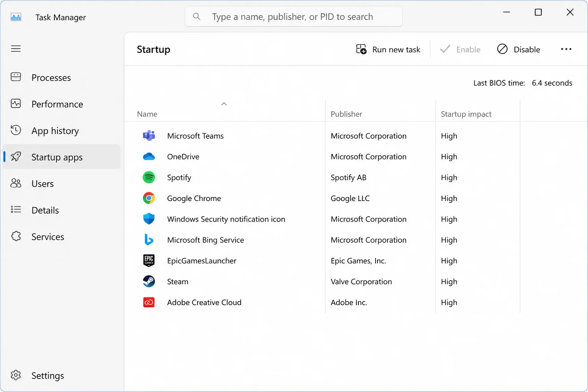Open the Performance page
The image size is (588, 392).
61,104
